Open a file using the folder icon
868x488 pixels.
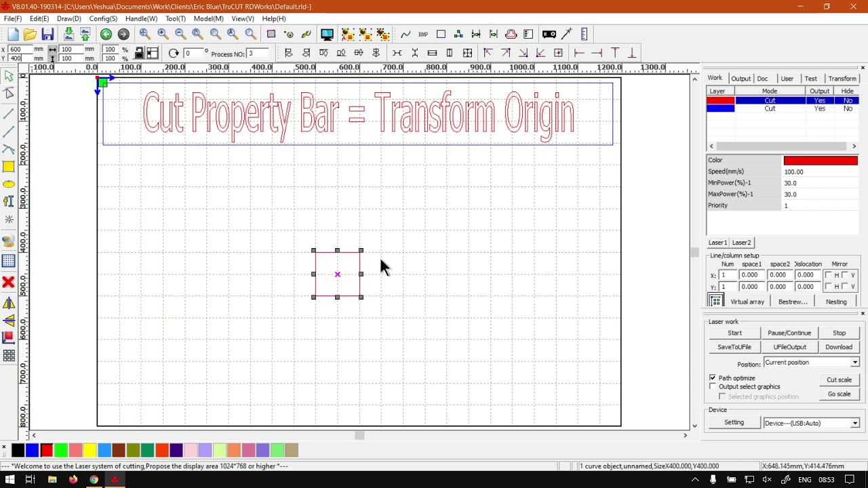coord(30,35)
